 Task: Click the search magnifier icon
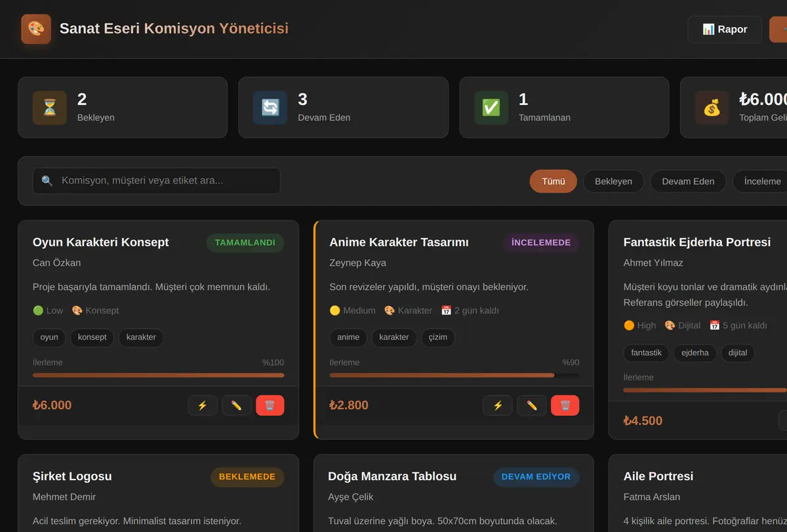coord(47,180)
